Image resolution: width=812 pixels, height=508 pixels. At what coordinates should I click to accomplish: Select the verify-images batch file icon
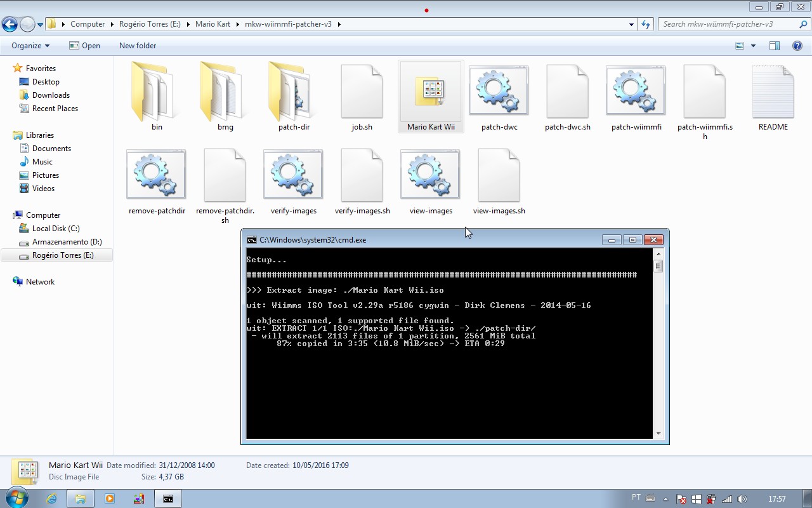[x=293, y=176]
